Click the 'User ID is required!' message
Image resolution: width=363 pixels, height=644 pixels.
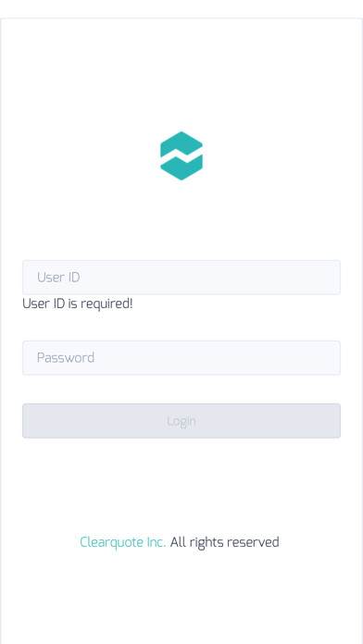pyautogui.click(x=77, y=303)
